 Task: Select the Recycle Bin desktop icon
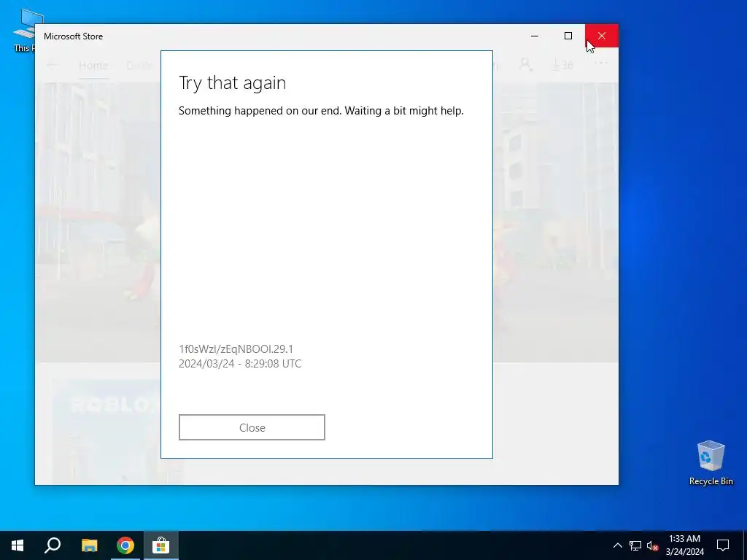pyautogui.click(x=711, y=463)
